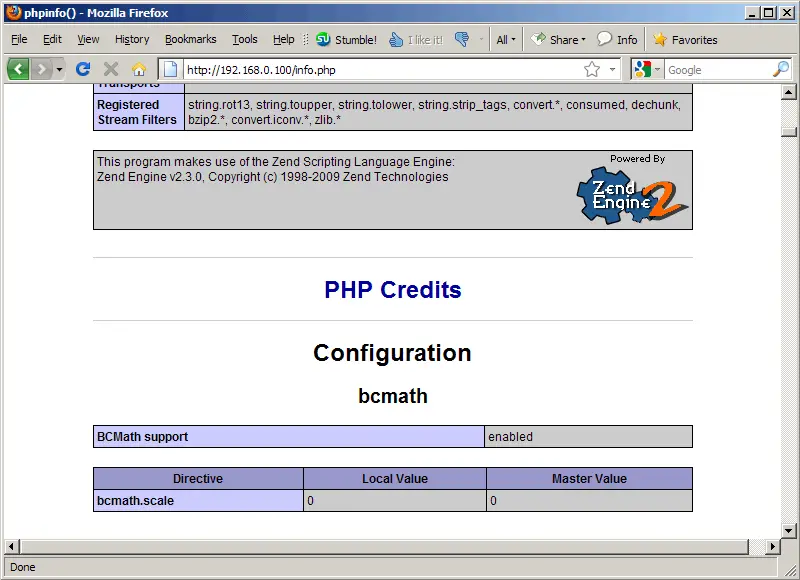
Task: Open the Bookmarks menu
Action: click(x=190, y=39)
